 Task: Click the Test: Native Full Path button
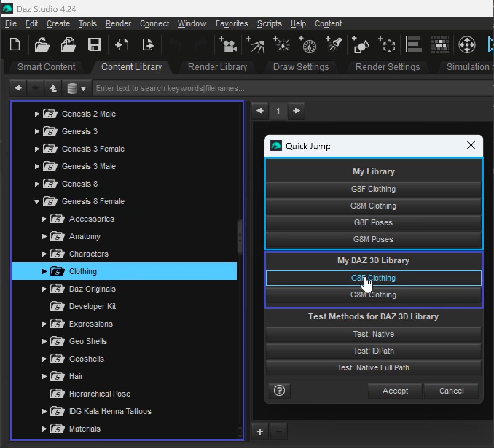tap(373, 368)
